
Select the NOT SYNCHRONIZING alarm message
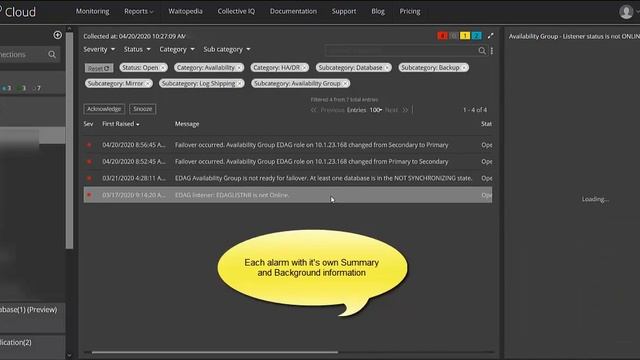(323, 178)
